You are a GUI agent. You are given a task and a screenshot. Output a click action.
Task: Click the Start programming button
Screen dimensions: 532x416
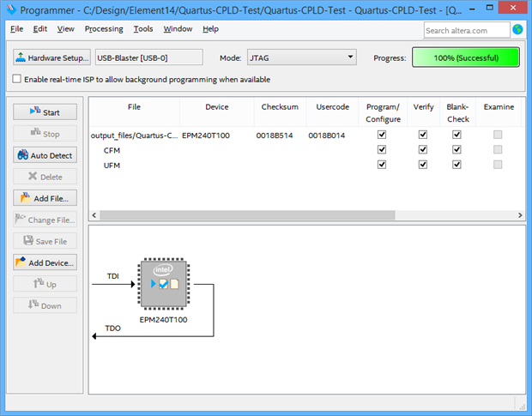click(x=45, y=112)
